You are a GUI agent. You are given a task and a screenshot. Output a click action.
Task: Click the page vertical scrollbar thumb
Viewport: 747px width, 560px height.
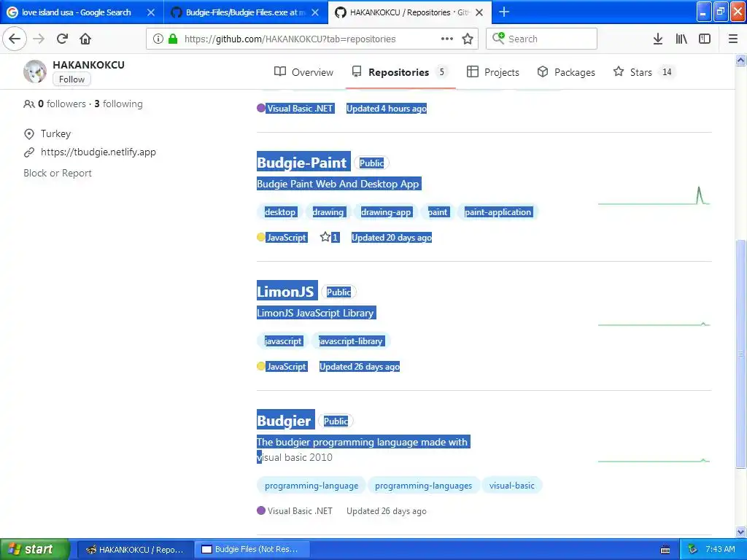(x=740, y=354)
